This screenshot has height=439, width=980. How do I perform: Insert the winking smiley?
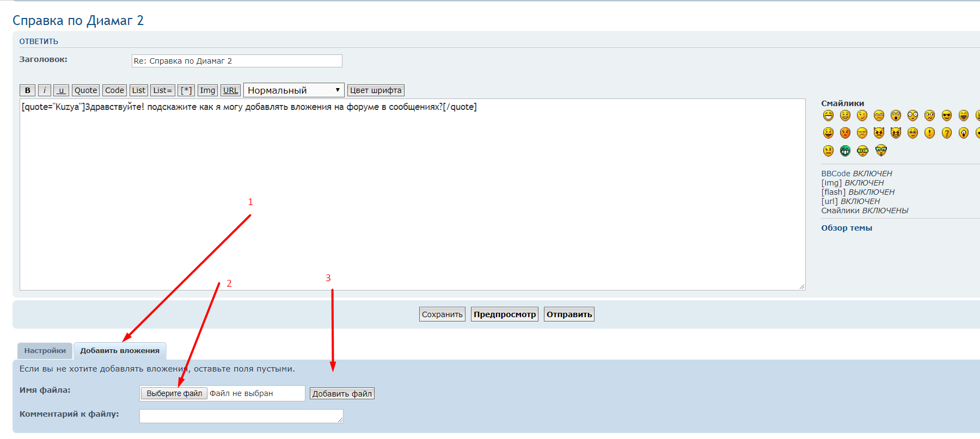tap(862, 115)
